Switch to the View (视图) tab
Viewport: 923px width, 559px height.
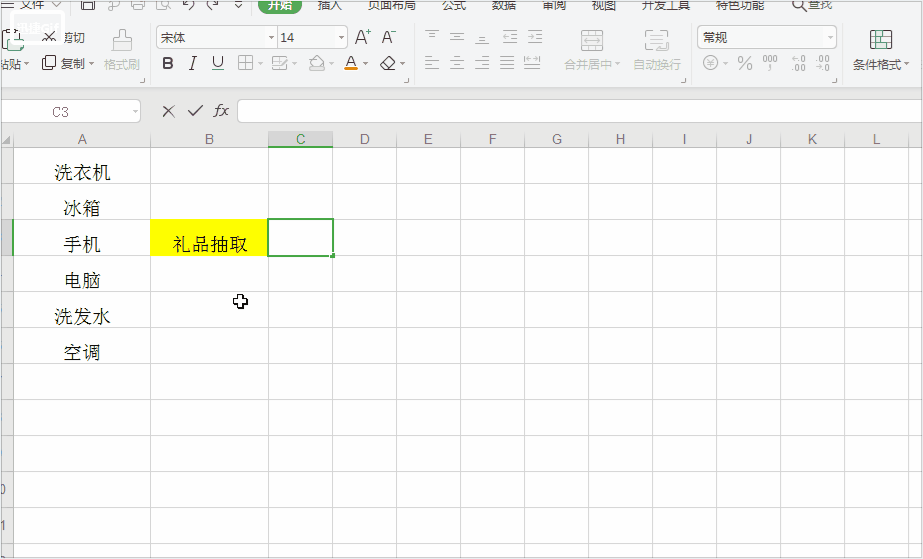tap(603, 5)
